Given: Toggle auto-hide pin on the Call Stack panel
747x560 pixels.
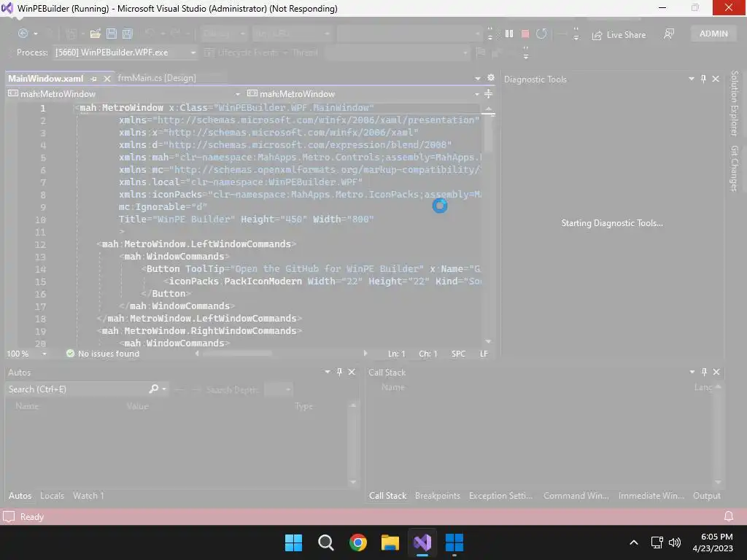Looking at the screenshot, I should tap(704, 372).
